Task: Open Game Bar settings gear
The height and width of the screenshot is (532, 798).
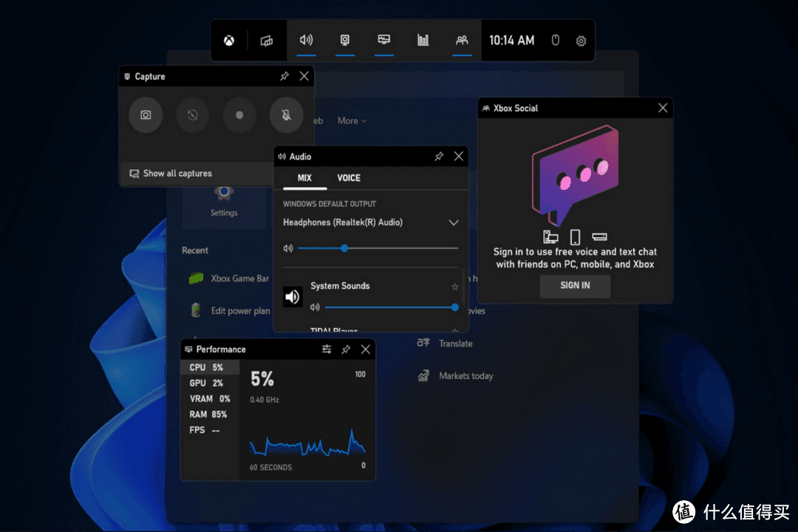Action: pos(581,41)
